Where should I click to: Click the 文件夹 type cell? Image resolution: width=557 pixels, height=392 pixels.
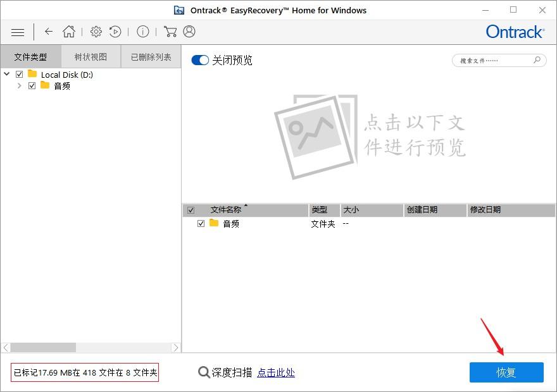(323, 224)
